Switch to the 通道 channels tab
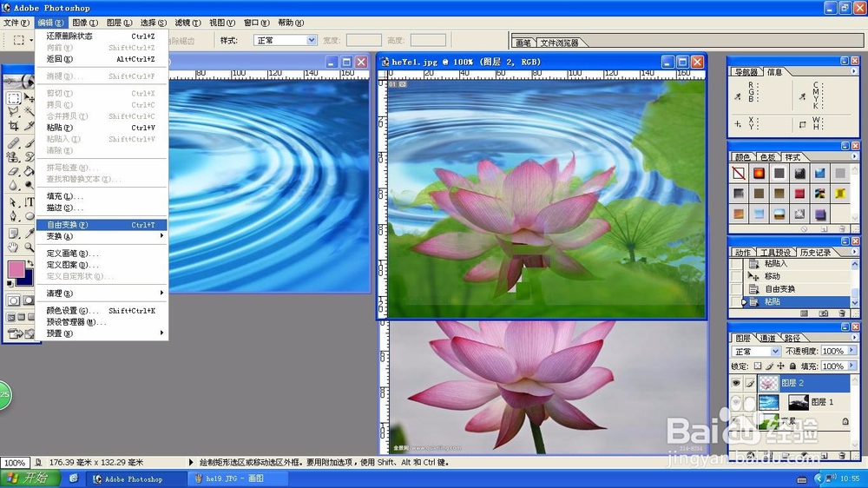Screen dimensions: 868x488 point(768,338)
